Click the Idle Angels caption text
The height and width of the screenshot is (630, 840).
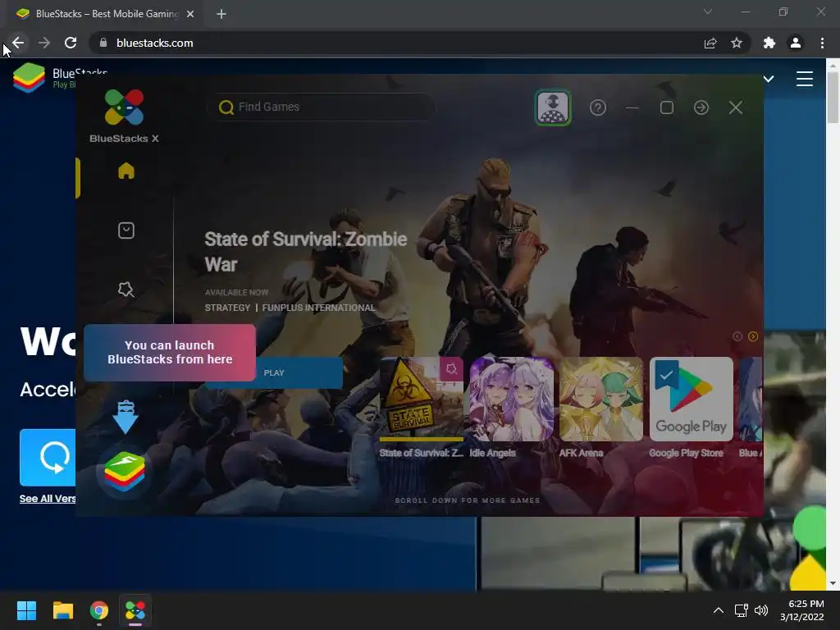click(x=492, y=453)
